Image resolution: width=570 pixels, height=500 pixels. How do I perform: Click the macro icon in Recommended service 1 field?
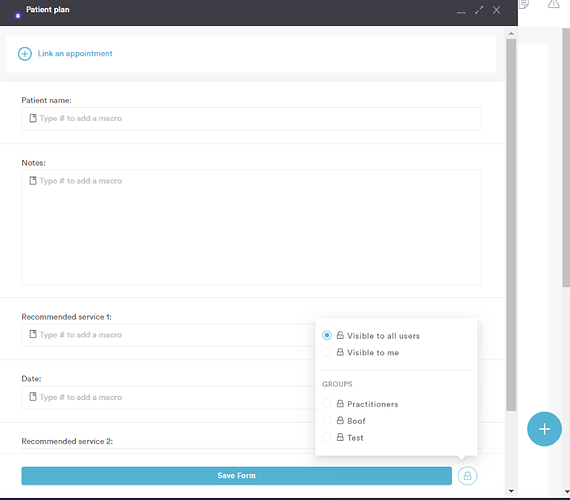(33, 334)
